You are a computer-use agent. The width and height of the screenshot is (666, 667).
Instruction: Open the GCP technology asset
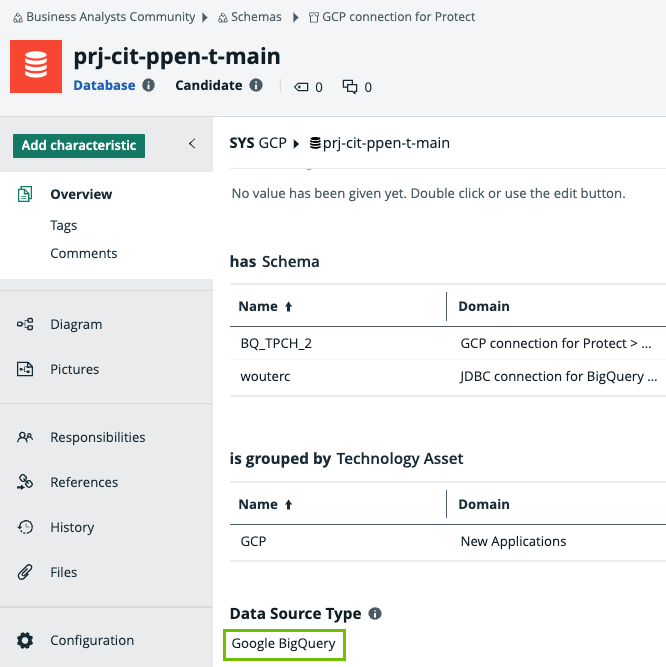point(253,541)
